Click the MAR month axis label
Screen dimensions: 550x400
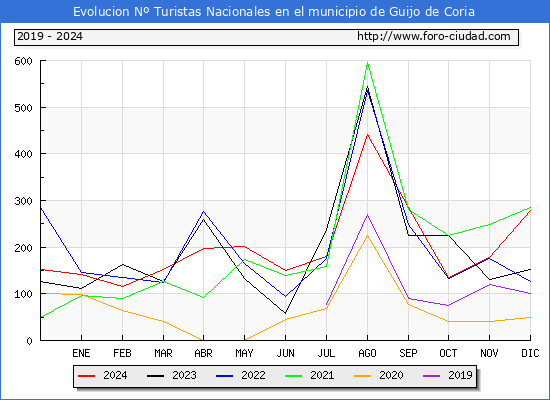[163, 353]
